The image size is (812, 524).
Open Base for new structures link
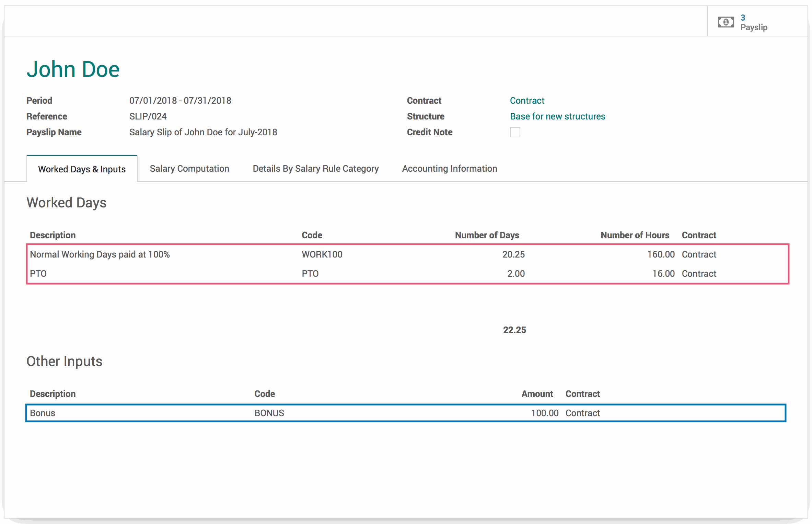pyautogui.click(x=557, y=116)
